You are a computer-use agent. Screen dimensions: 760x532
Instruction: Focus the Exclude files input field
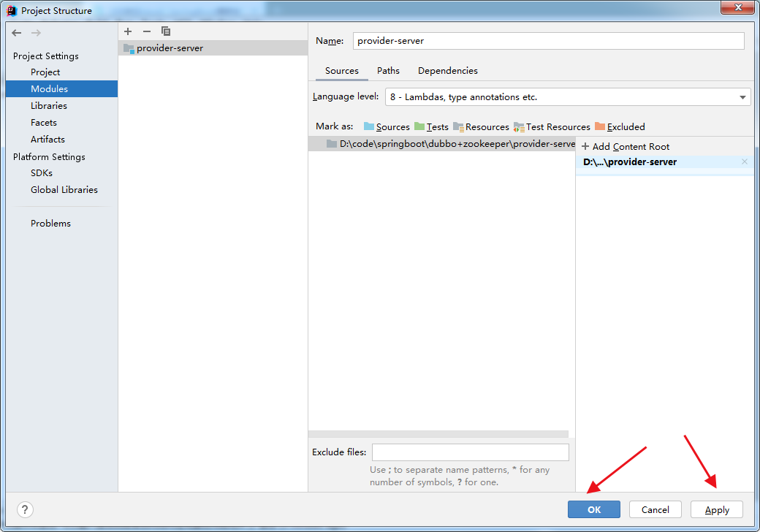pos(470,452)
